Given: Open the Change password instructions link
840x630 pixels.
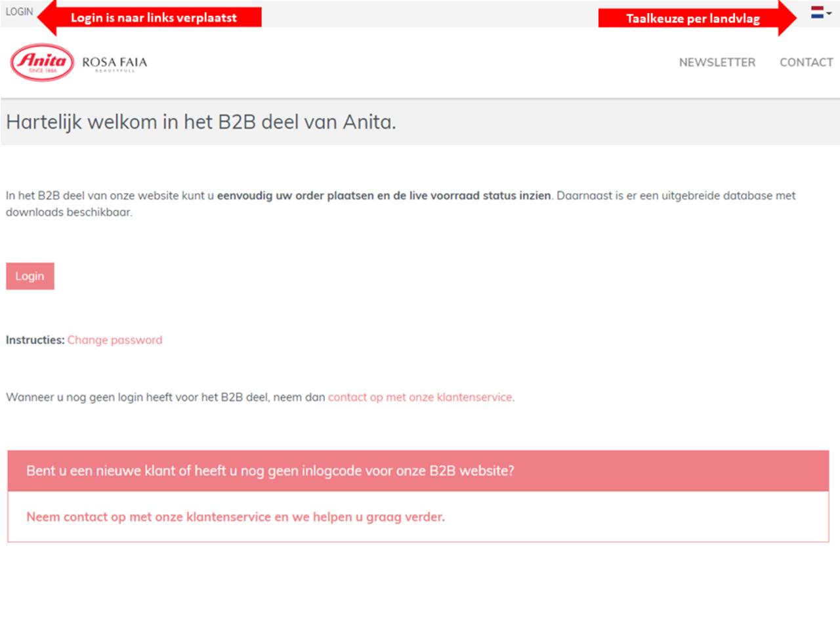Looking at the screenshot, I should coord(115,340).
